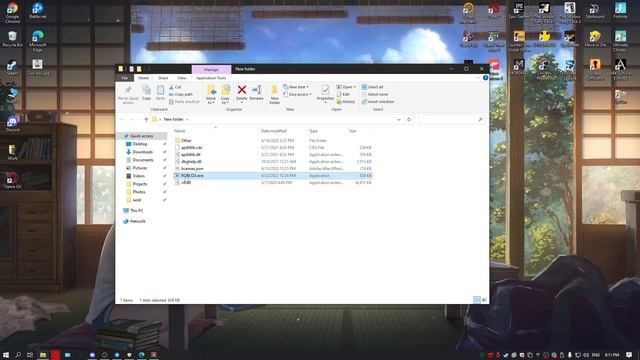The image size is (640, 360).
Task: Open the Copy to dropdown
Action: (225, 95)
